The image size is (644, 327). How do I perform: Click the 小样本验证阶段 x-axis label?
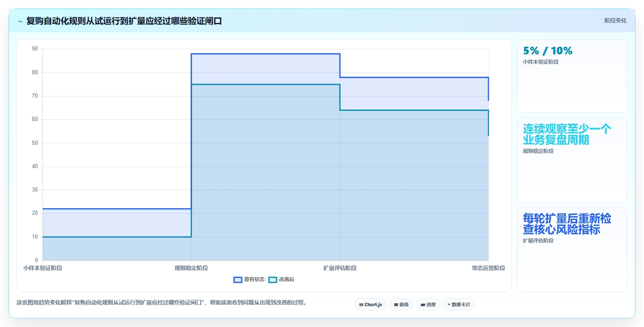click(42, 268)
